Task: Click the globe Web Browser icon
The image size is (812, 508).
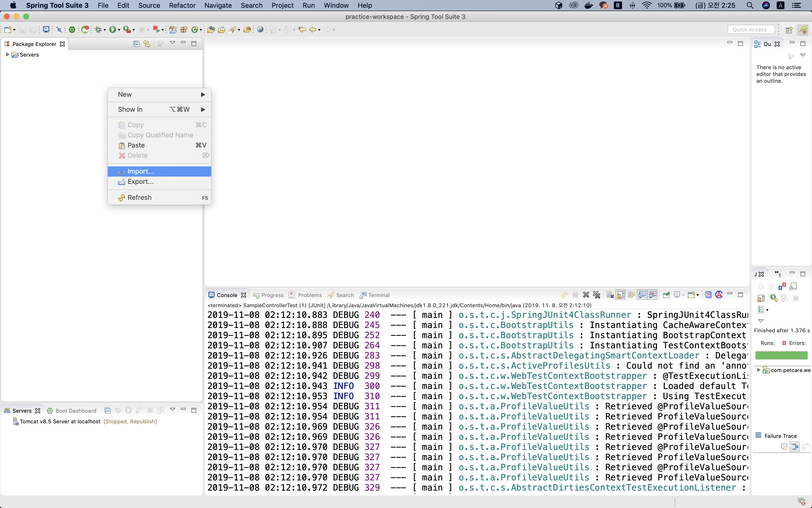Action: (x=260, y=30)
